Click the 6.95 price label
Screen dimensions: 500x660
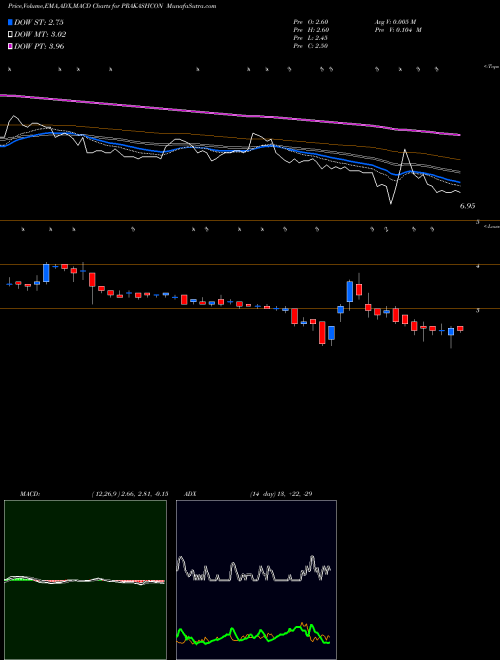click(468, 206)
